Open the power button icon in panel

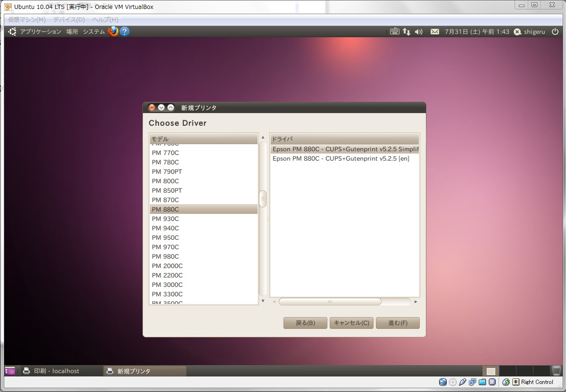[x=555, y=32]
